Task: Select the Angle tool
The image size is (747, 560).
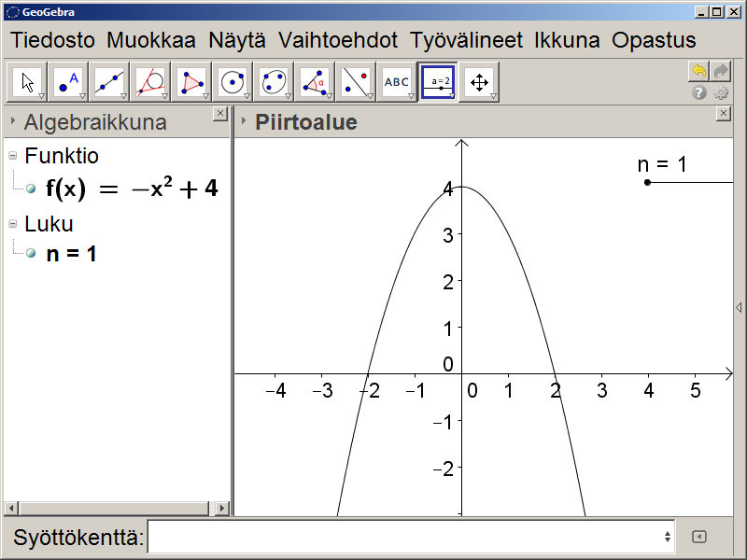Action: click(x=315, y=82)
